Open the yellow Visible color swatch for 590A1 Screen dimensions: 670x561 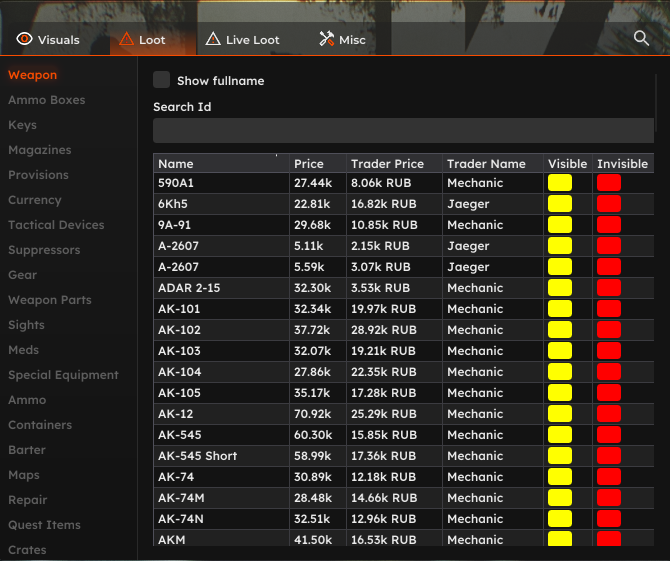pyautogui.click(x=560, y=183)
